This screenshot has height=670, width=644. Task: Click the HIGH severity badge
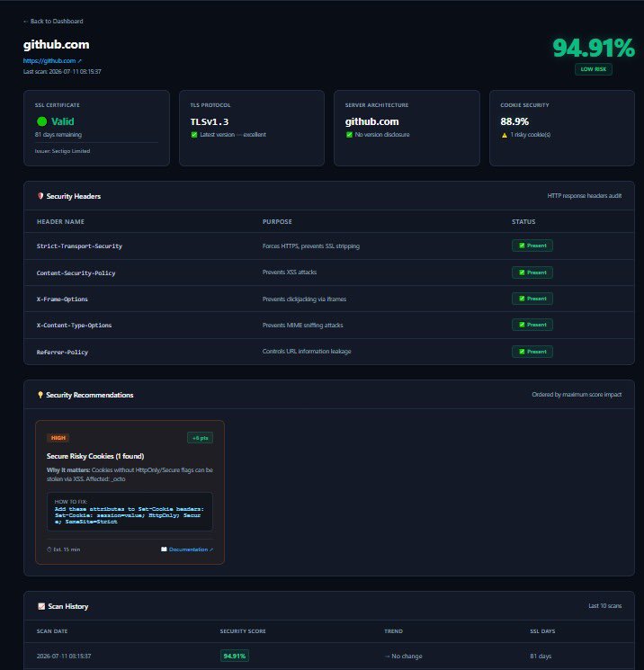pyautogui.click(x=58, y=438)
